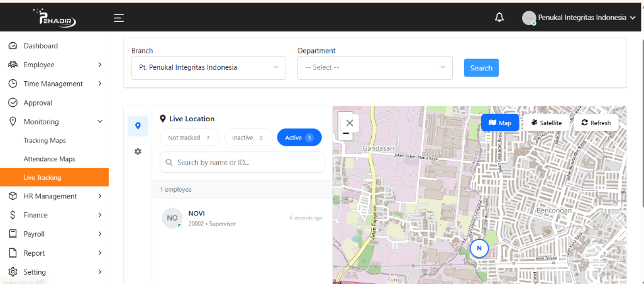The height and width of the screenshot is (284, 644).
Task: Open the Department dropdown
Action: (x=375, y=68)
